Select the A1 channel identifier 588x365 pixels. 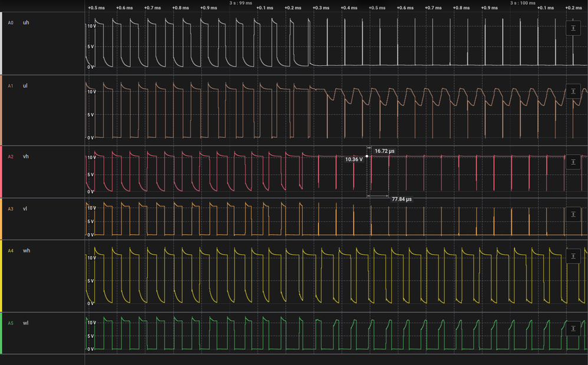tap(11, 86)
